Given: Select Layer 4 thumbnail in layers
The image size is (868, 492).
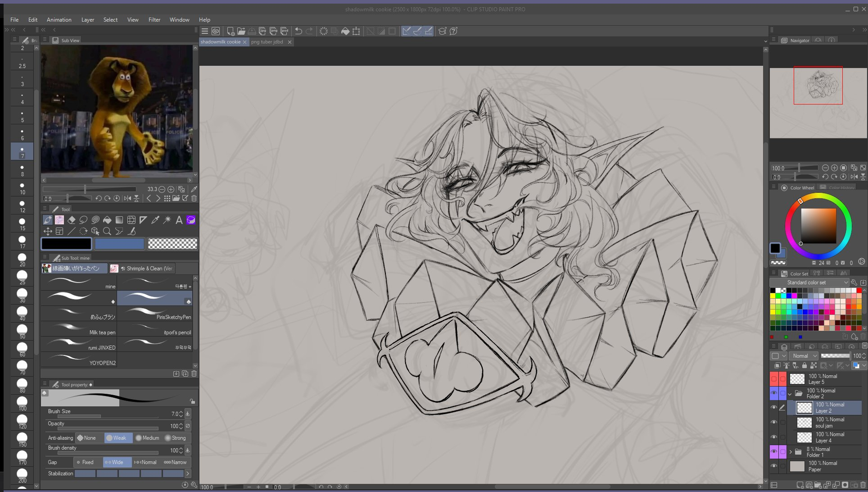Looking at the screenshot, I should [x=804, y=437].
